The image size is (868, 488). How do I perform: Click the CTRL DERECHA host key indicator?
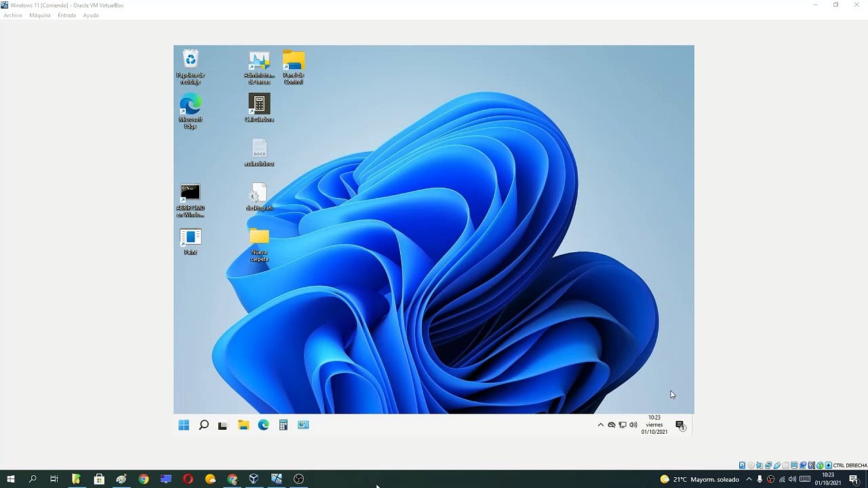pos(850,466)
